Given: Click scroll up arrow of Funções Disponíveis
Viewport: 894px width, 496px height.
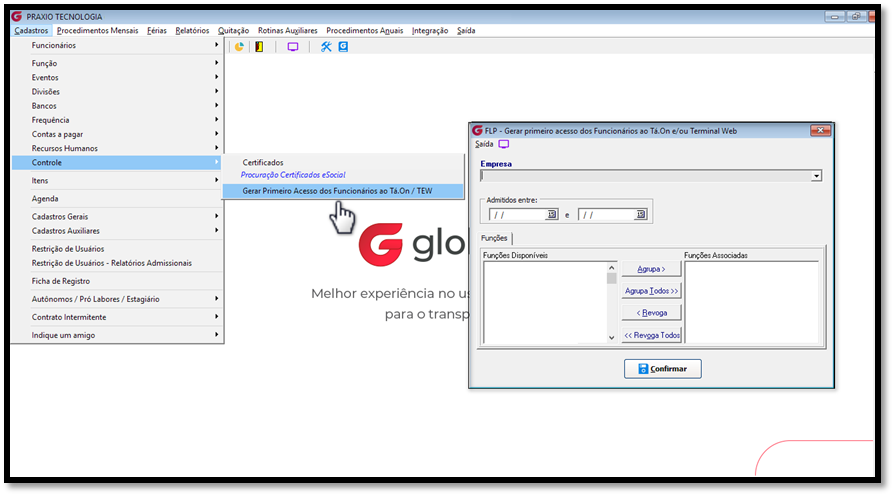Looking at the screenshot, I should pyautogui.click(x=612, y=267).
